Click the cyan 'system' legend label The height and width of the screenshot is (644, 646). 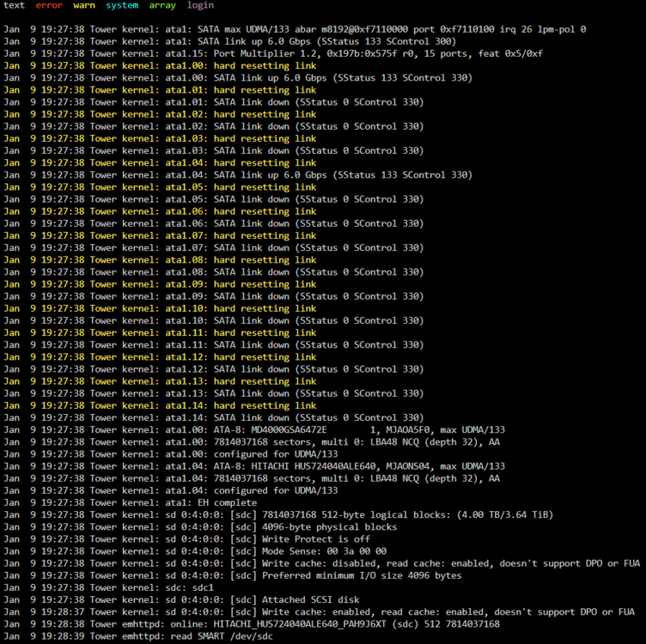(x=122, y=5)
